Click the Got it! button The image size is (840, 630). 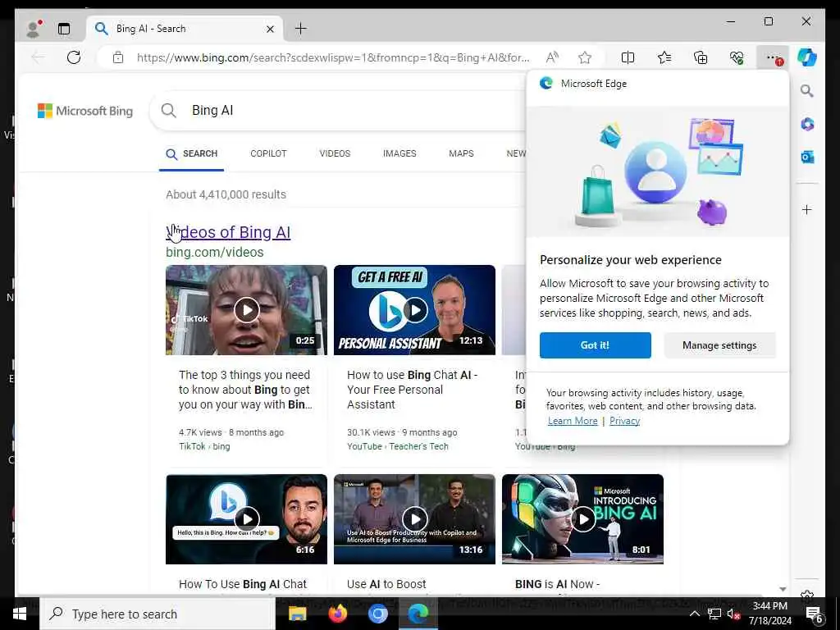click(x=596, y=345)
